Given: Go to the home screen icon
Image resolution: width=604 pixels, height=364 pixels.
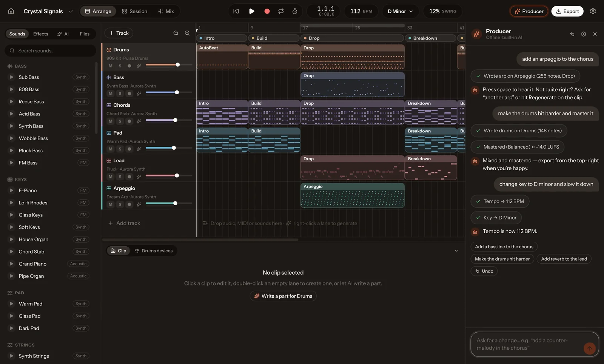Looking at the screenshot, I should click(11, 11).
